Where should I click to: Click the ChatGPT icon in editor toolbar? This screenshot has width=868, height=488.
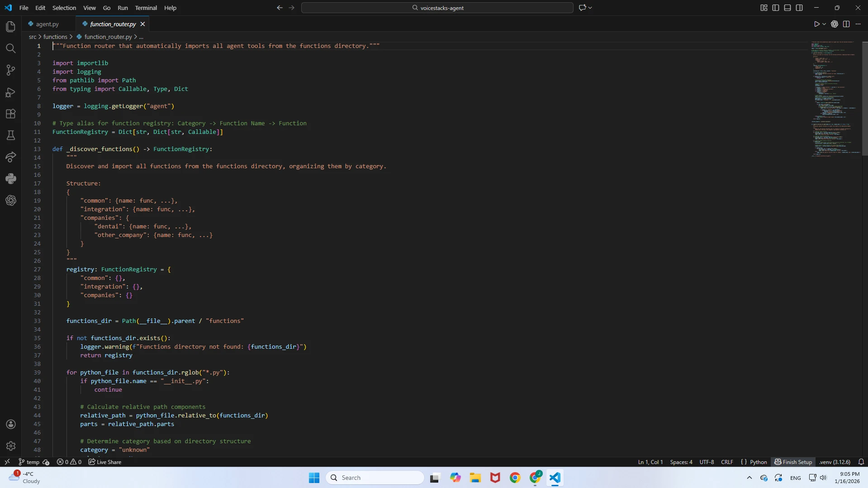835,24
